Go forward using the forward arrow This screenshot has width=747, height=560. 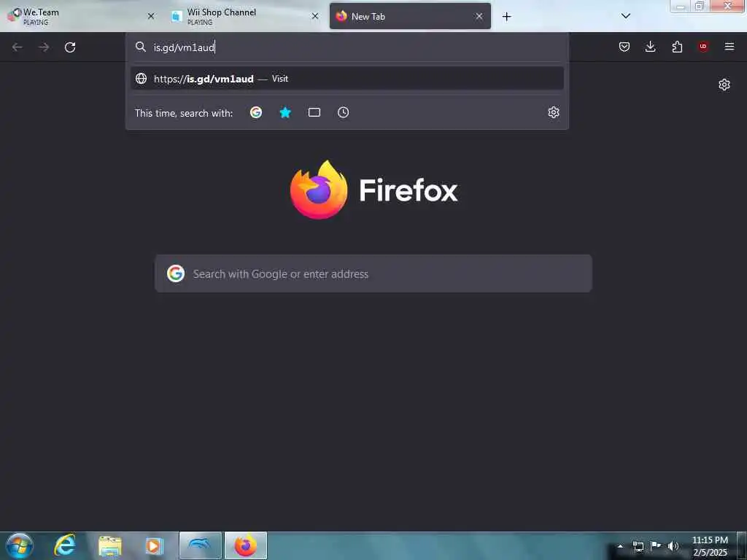coord(44,47)
